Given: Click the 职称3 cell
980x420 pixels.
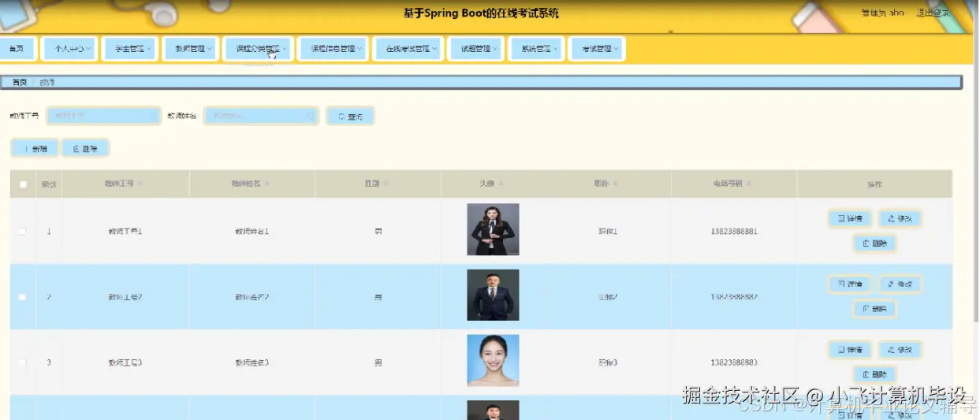Looking at the screenshot, I should (607, 362).
